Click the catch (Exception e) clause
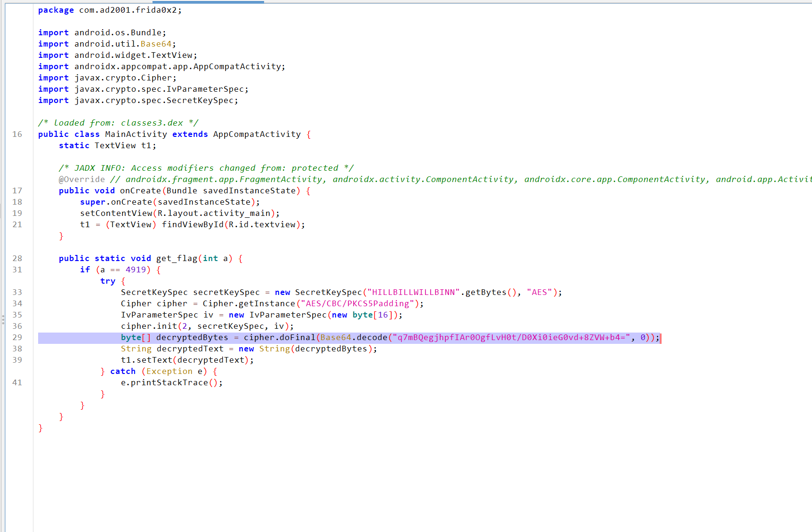Image resolution: width=812 pixels, height=532 pixels. [158, 371]
